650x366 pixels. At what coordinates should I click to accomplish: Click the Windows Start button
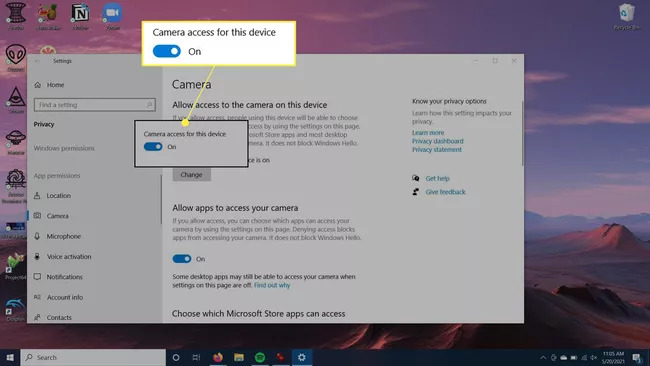10,357
